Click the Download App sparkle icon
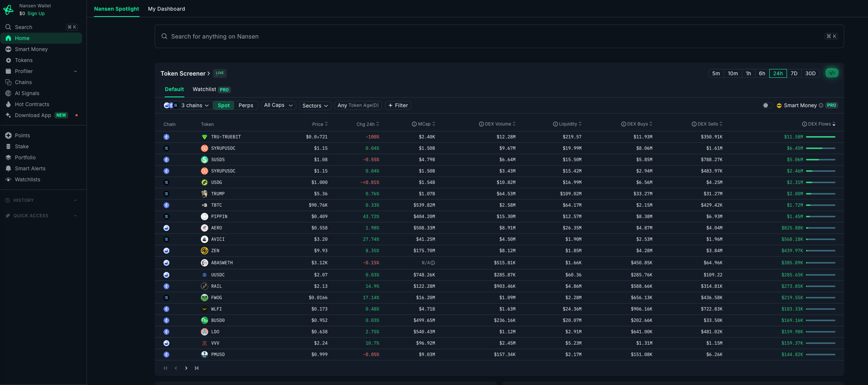This screenshot has width=868, height=385. [8, 115]
